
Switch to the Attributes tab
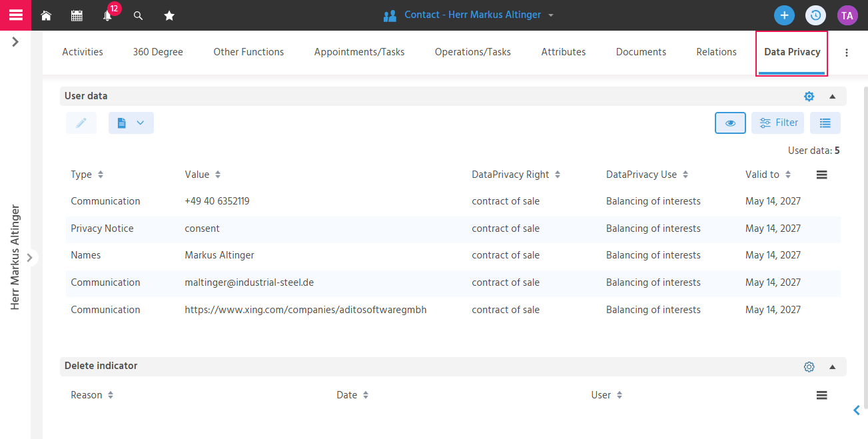(x=564, y=52)
